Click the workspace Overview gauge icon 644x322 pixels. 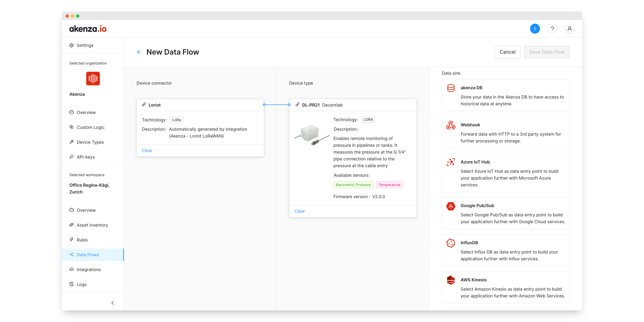(x=72, y=210)
